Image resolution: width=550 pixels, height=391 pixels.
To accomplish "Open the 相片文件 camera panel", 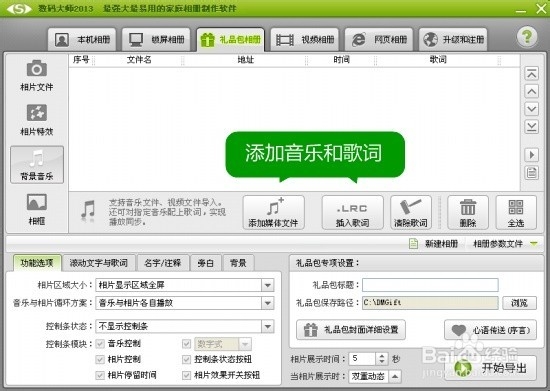I will [x=36, y=75].
